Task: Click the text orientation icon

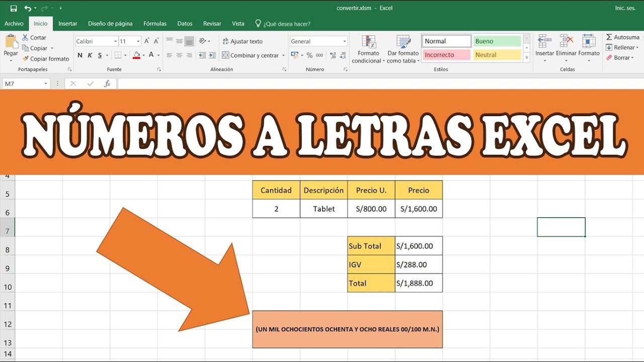Action: coord(202,41)
